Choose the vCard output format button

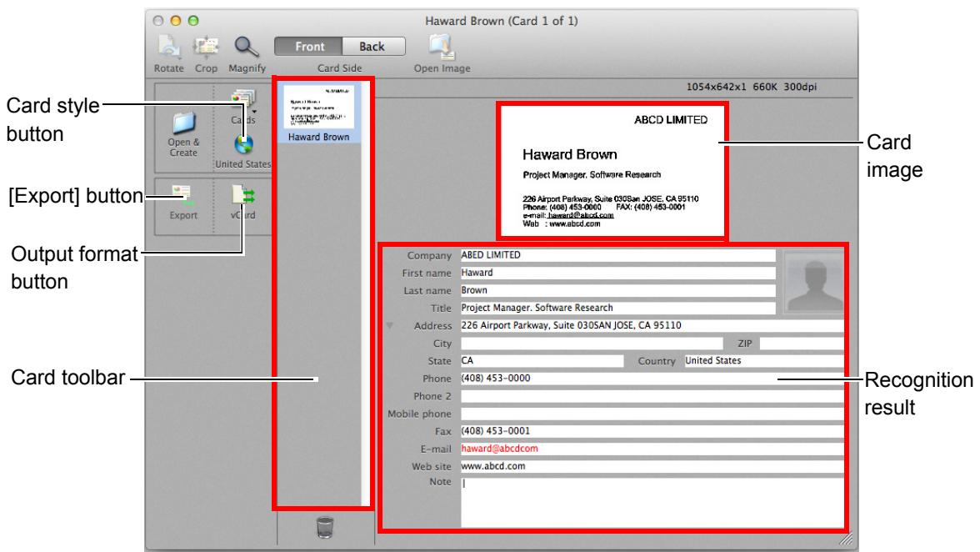[x=243, y=196]
